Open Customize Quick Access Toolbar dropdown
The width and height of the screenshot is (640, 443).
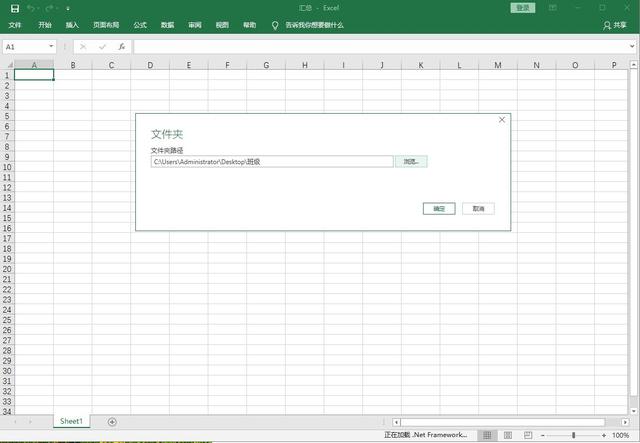[x=68, y=8]
